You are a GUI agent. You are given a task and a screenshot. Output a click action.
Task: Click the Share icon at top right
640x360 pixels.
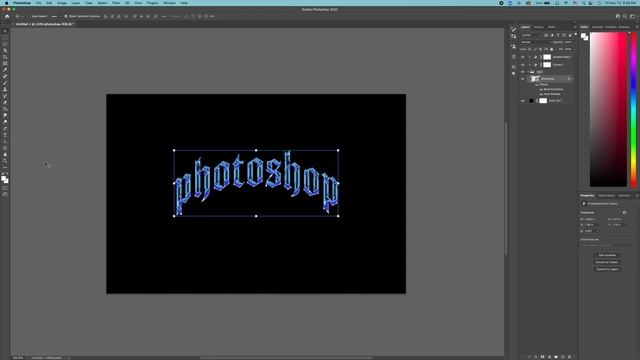click(x=618, y=16)
